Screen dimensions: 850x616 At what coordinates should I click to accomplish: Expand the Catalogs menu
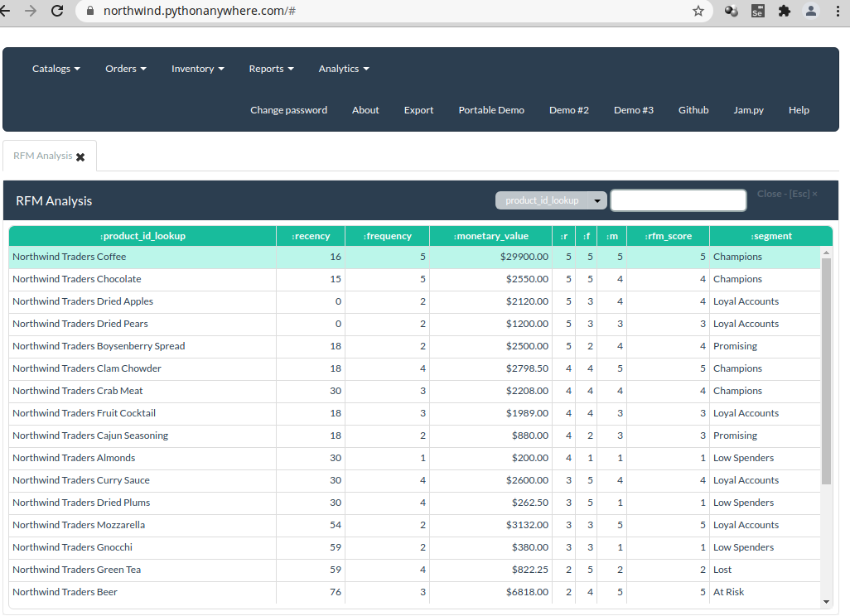point(56,69)
